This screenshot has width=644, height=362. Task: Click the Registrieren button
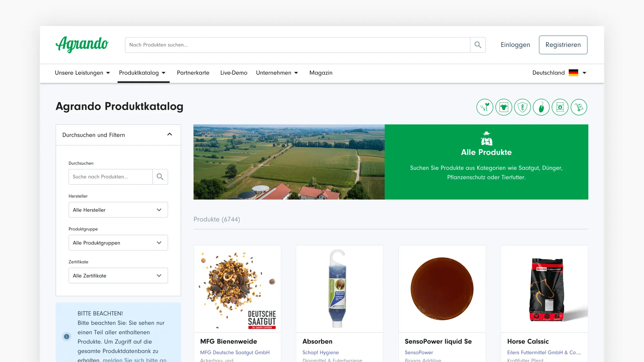click(x=563, y=45)
